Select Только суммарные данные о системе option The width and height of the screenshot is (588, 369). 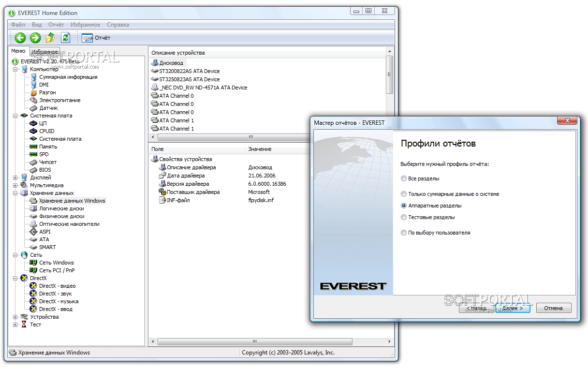coord(404,194)
